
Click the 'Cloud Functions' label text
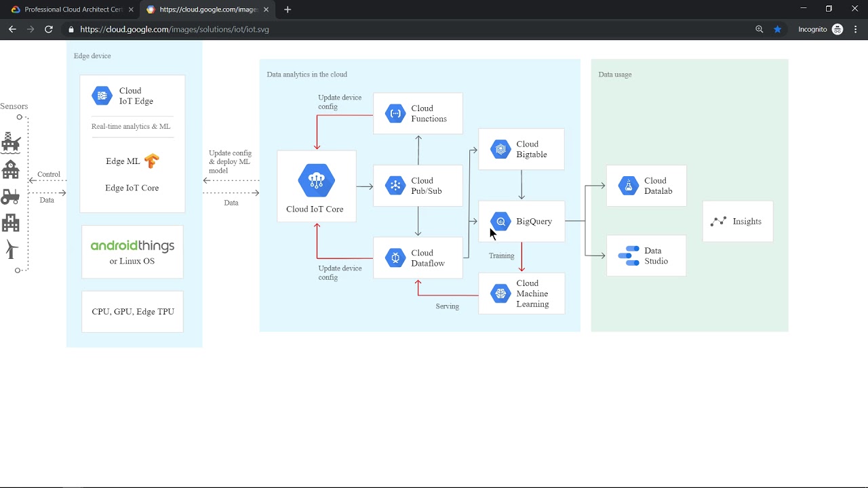[429, 113]
